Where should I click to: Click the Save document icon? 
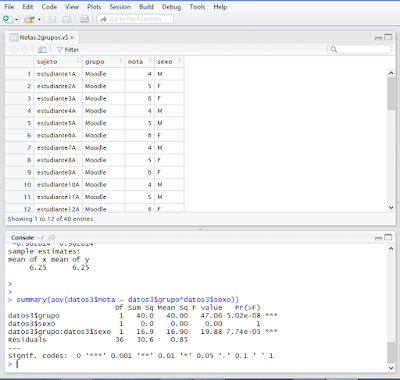coord(52,20)
